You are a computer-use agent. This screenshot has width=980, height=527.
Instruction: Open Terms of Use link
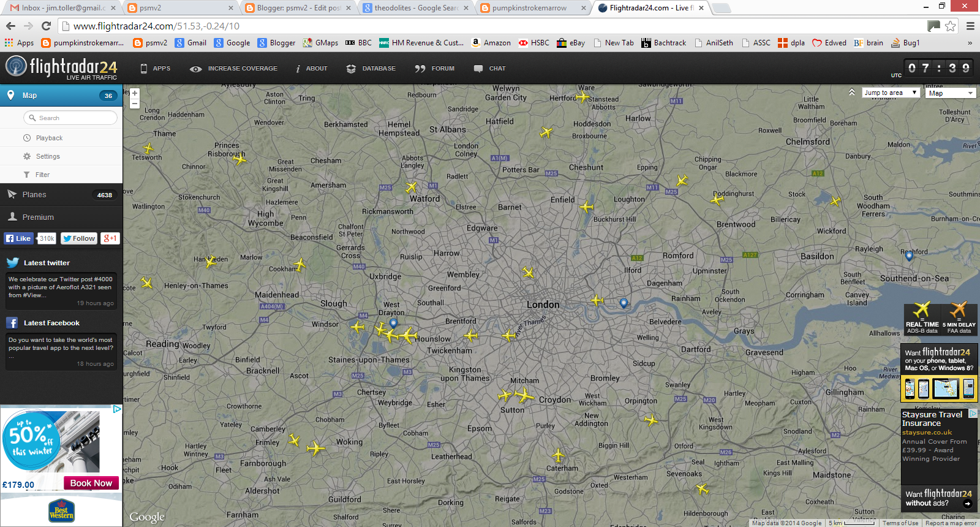point(900,523)
